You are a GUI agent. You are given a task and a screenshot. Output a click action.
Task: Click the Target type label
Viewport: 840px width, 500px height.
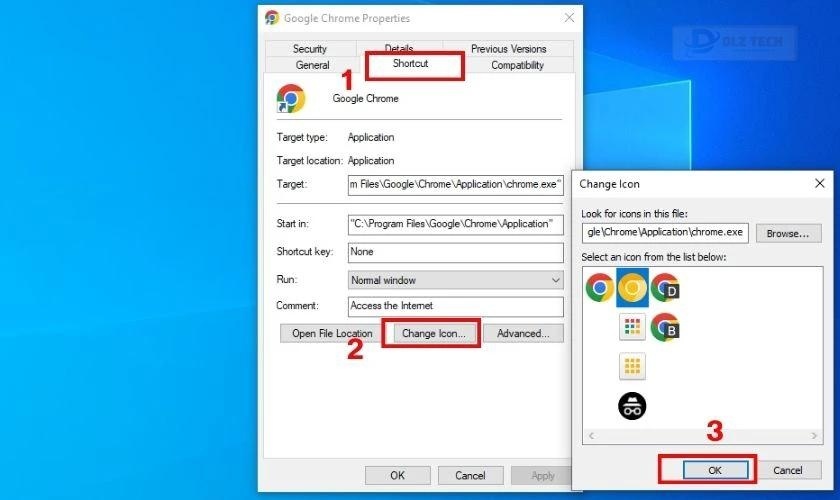tap(302, 137)
